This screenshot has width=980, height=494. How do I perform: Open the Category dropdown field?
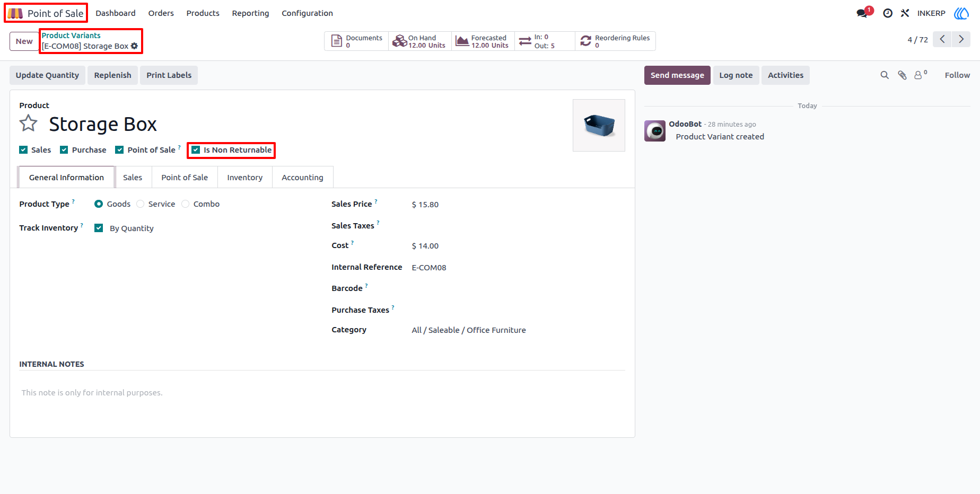coord(518,330)
